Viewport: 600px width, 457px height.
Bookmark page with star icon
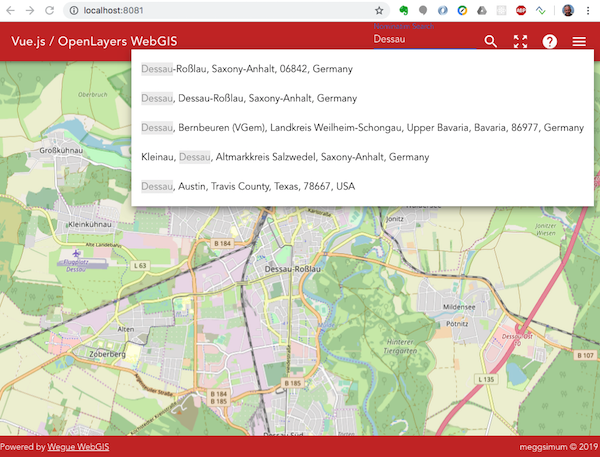pos(379,10)
